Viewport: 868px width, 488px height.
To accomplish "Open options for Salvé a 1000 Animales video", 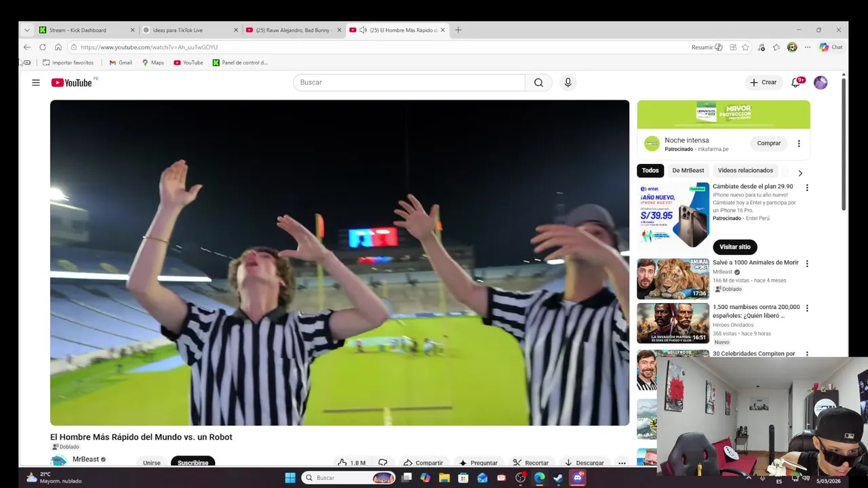I will click(806, 264).
